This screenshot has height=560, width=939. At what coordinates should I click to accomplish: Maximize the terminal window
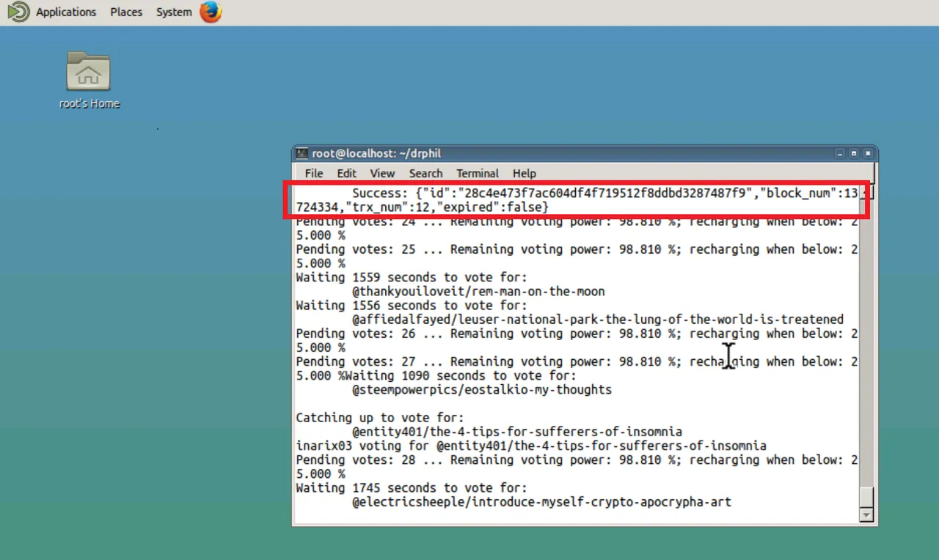[854, 154]
